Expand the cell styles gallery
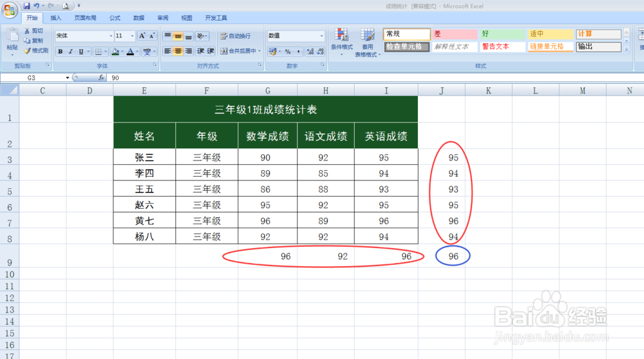Screen dimensions: 644x359 click(x=627, y=50)
